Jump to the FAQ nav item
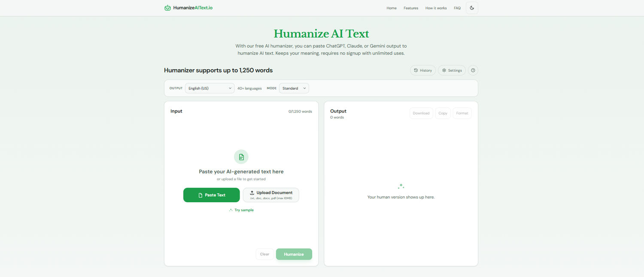Image resolution: width=644 pixels, height=277 pixels. (457, 8)
